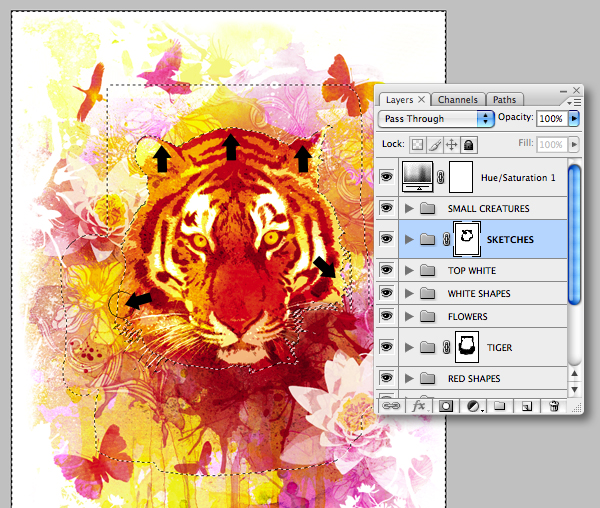This screenshot has height=508, width=600.
Task: Click the SKETCHES mask link icon
Action: [446, 239]
